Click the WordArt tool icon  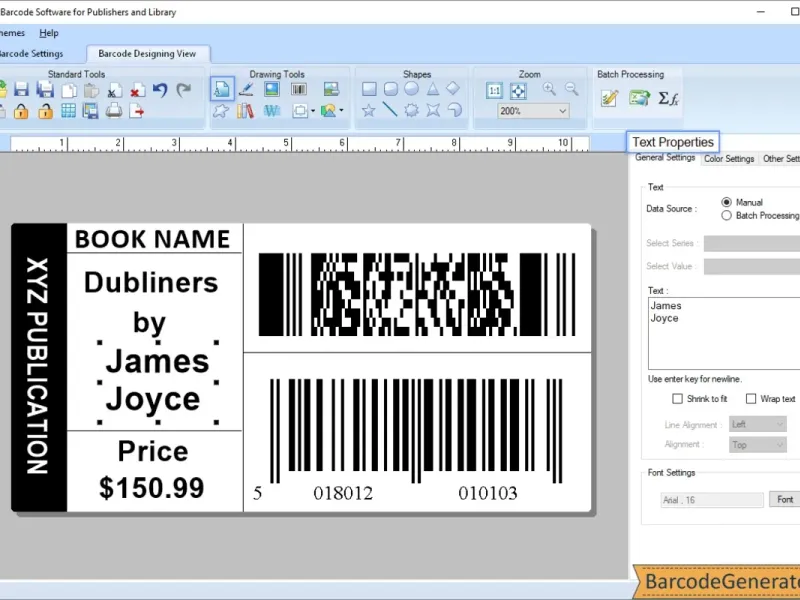[x=272, y=110]
